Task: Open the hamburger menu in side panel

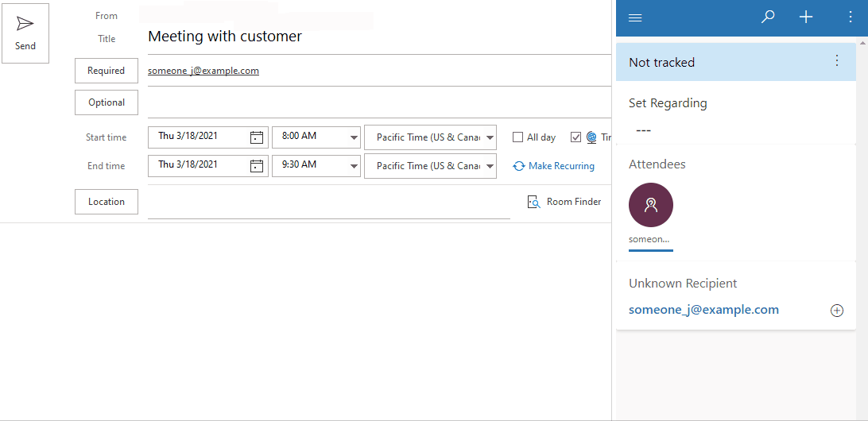Action: click(635, 17)
